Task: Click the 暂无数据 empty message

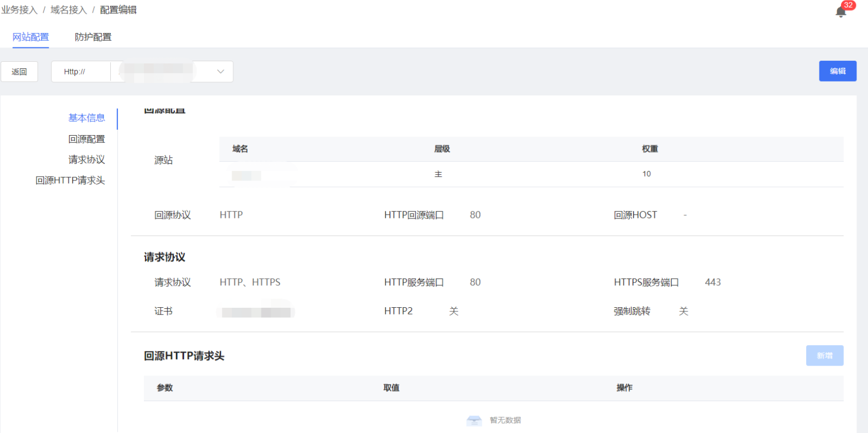Action: [x=505, y=420]
